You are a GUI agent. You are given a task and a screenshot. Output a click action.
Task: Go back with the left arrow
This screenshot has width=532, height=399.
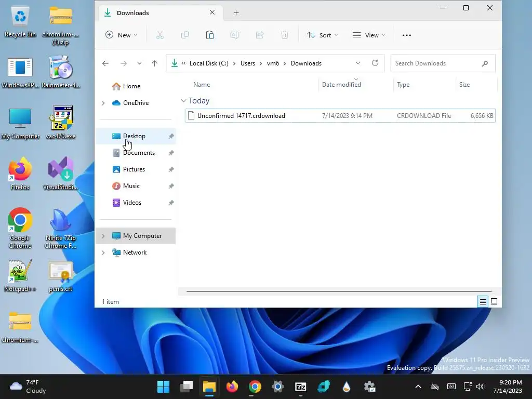[105, 63]
